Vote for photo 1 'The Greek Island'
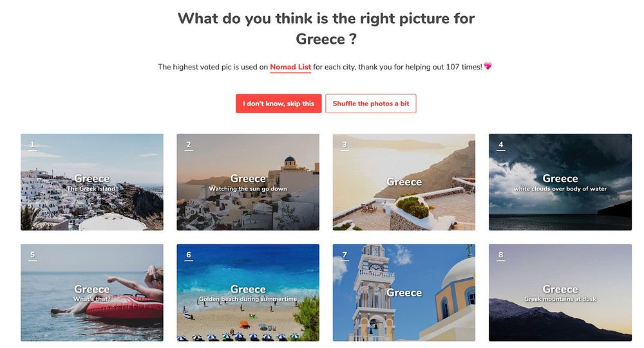 point(92,182)
